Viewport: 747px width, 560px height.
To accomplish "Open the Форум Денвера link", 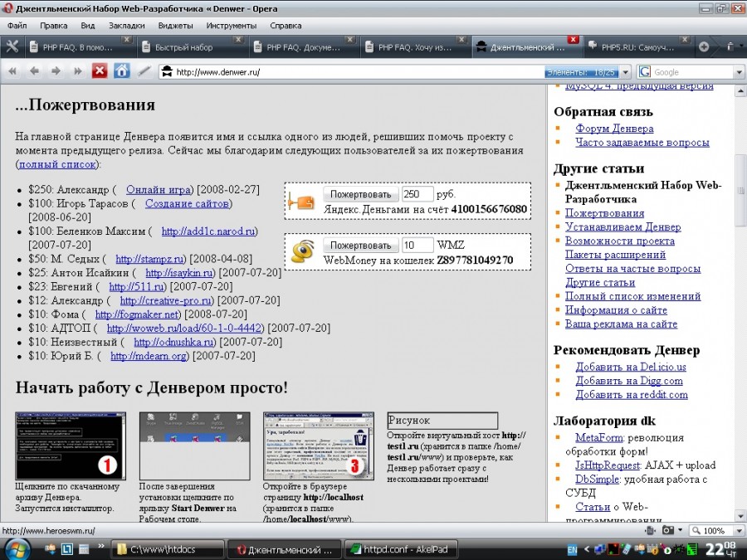I will click(x=614, y=129).
